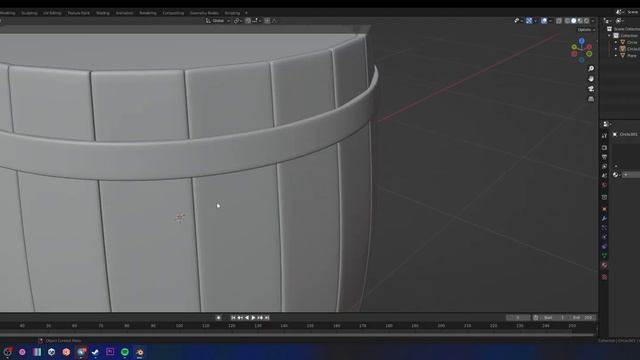Toggle the camera view icon

(591, 89)
